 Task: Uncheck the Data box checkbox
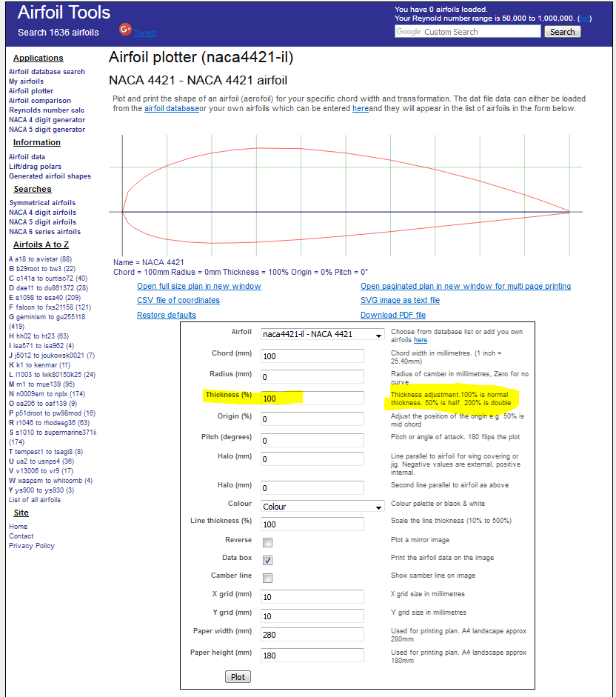point(267,560)
